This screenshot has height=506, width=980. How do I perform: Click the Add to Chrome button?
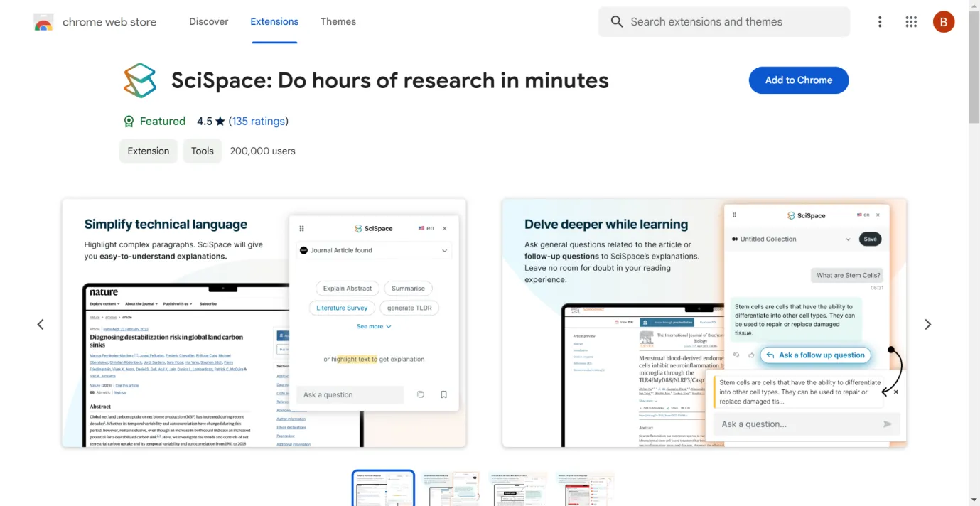point(799,80)
